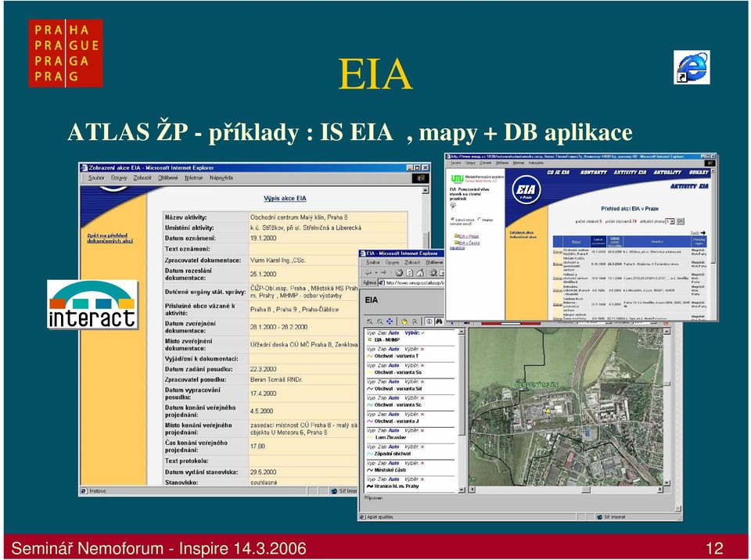Open the Dokončené akce link

pyautogui.click(x=523, y=237)
